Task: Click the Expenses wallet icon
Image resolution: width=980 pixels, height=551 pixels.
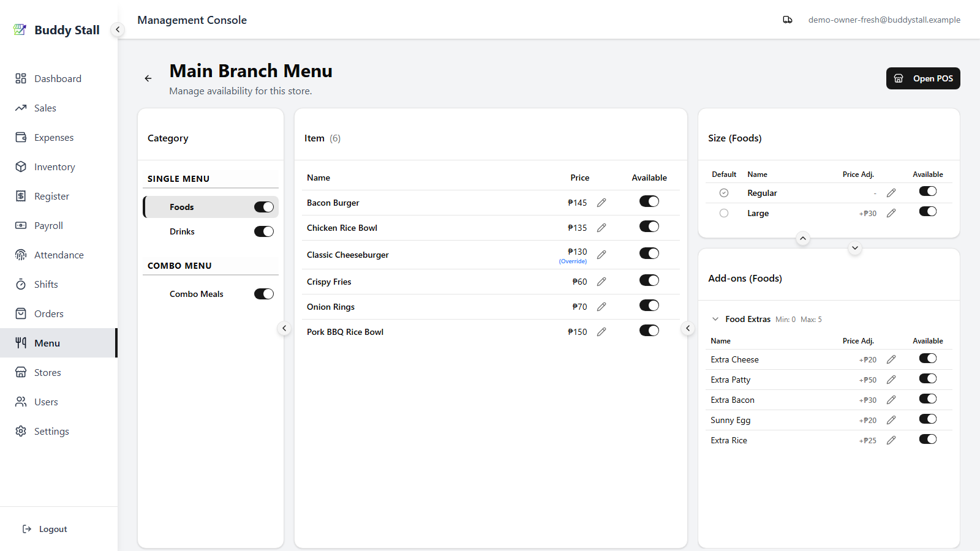Action: 21,137
